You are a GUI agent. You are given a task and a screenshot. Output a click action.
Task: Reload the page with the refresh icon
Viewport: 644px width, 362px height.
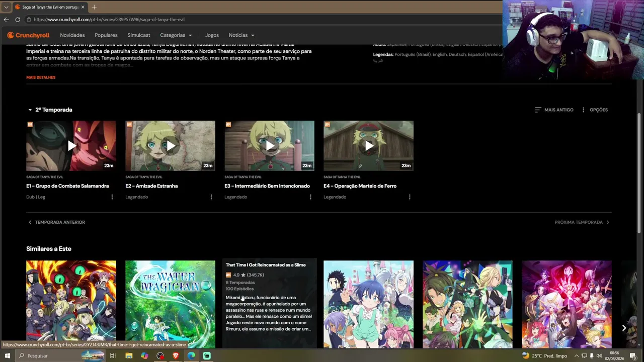coord(18,20)
